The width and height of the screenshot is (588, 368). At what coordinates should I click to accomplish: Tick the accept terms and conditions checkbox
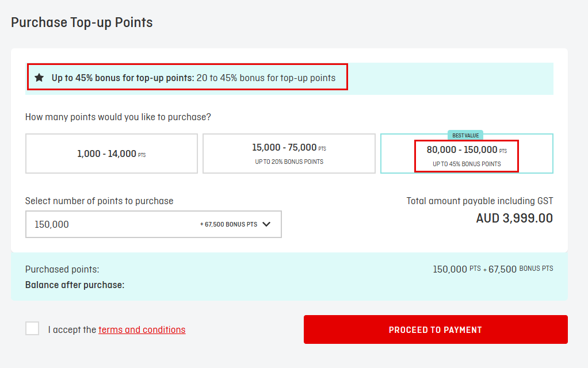[32, 329]
